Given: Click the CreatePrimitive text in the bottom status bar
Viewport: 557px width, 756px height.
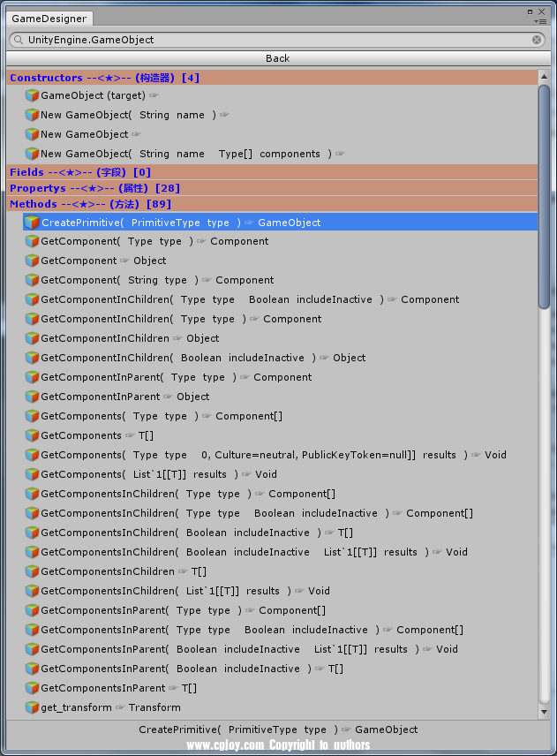Looking at the screenshot, I should coord(278,730).
